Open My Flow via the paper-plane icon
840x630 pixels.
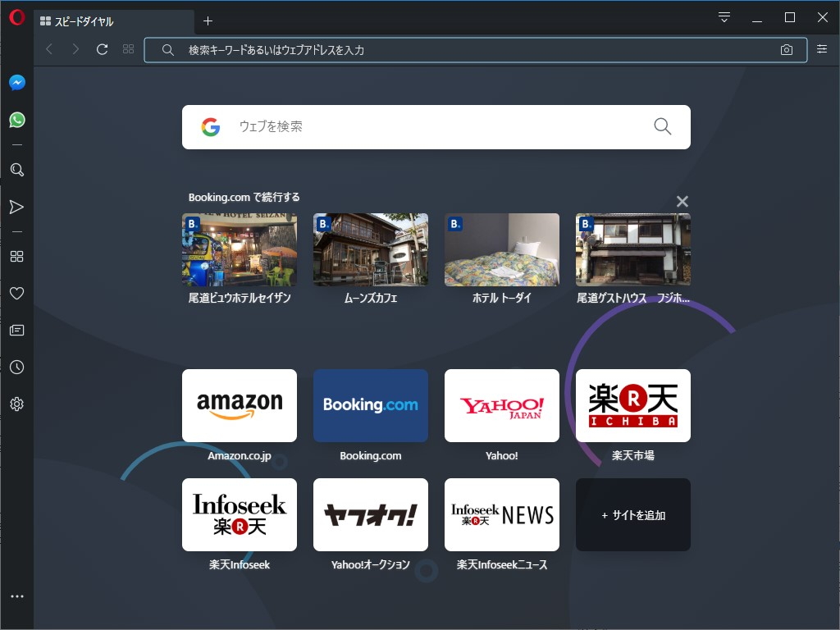[x=16, y=207]
